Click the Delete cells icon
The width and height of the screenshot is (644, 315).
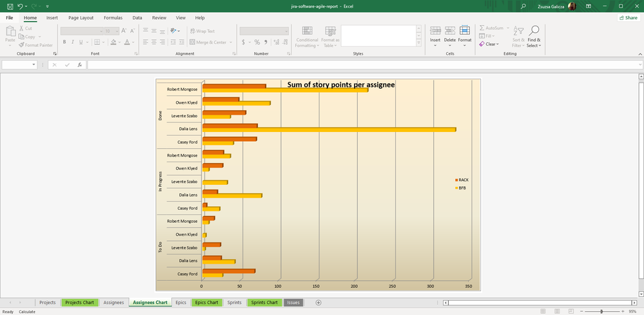point(450,31)
